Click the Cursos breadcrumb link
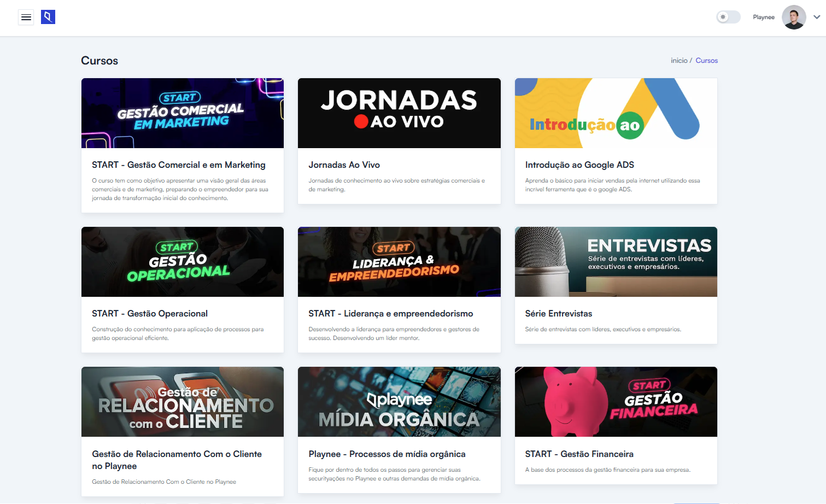826x504 pixels. 706,61
